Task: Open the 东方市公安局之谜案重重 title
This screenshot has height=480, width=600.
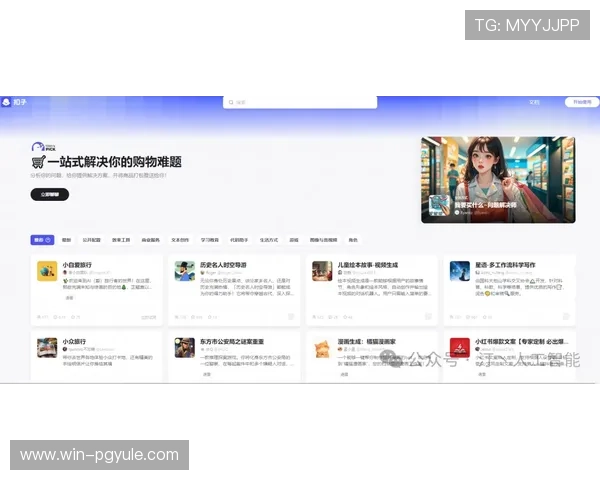Action: click(x=232, y=341)
